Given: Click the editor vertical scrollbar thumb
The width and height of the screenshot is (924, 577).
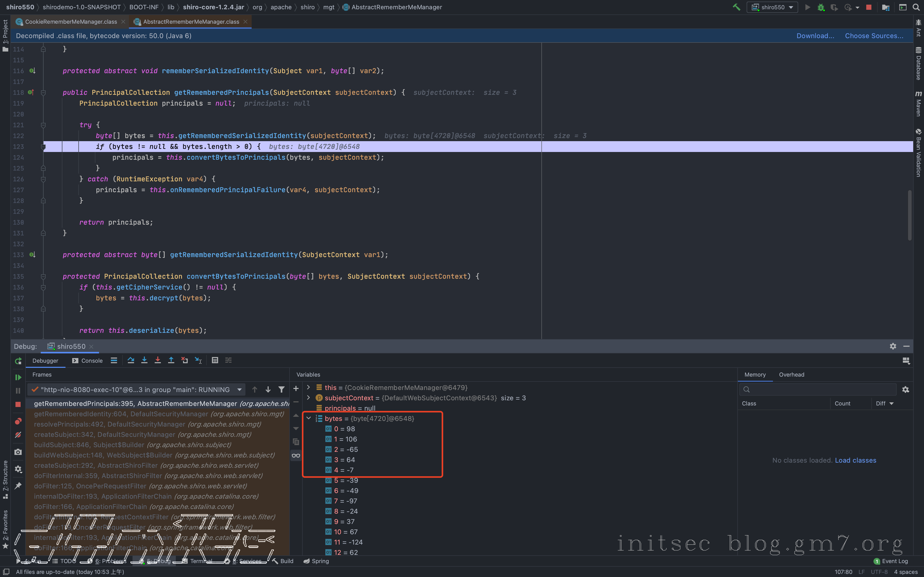Looking at the screenshot, I should coord(910,216).
